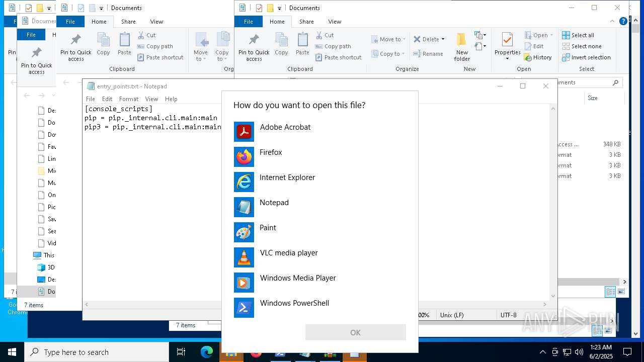Open File tab in right Explorer window
644x362 pixels.
pyautogui.click(x=249, y=22)
